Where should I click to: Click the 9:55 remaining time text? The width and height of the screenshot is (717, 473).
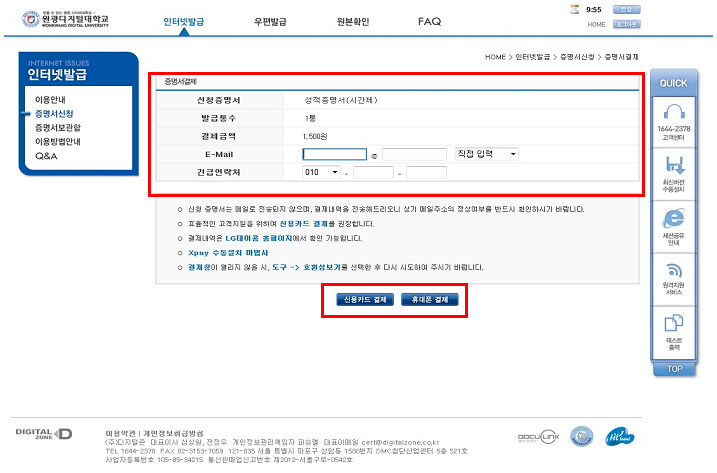[594, 10]
